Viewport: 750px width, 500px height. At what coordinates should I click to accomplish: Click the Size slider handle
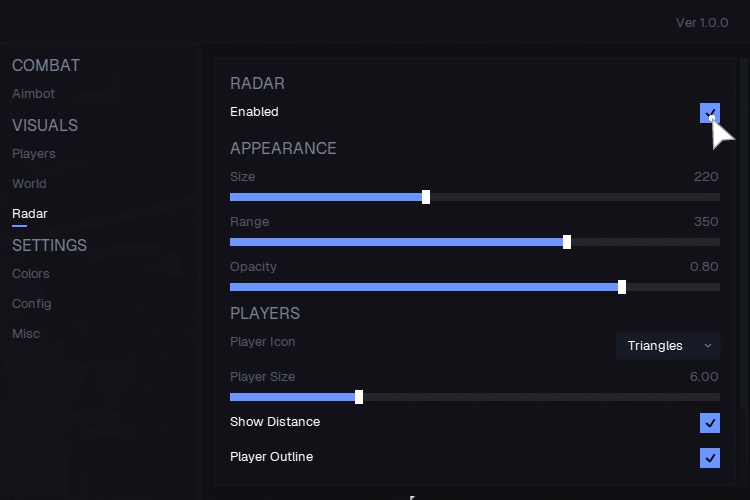point(426,197)
